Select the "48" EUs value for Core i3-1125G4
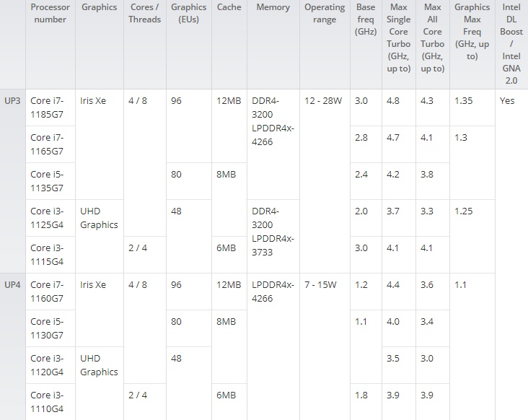Screen dimensions: 528x420 (x=176, y=211)
